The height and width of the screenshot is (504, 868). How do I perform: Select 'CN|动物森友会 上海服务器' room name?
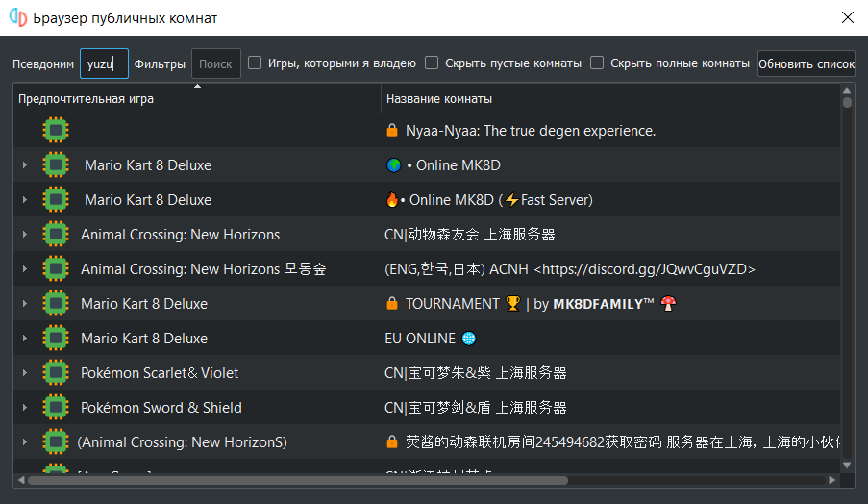coord(469,235)
